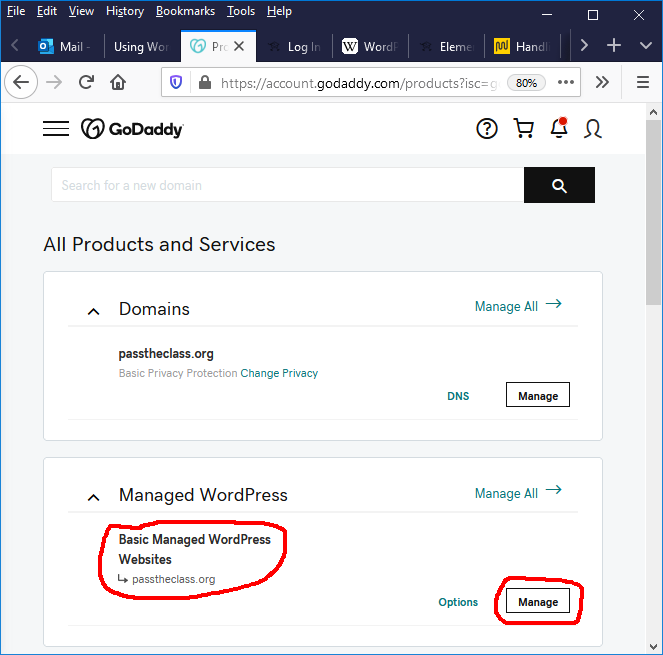Click the help question mark icon

coord(487,129)
